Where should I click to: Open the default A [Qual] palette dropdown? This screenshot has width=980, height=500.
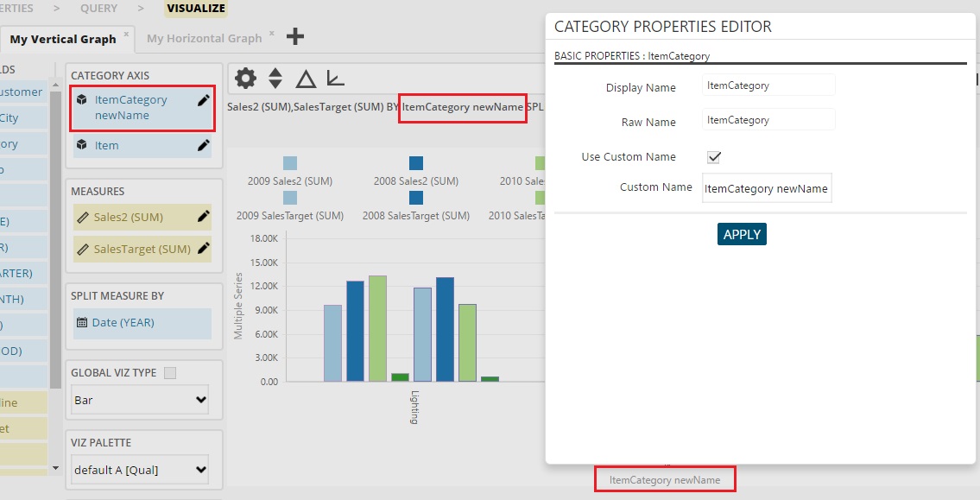pyautogui.click(x=140, y=470)
